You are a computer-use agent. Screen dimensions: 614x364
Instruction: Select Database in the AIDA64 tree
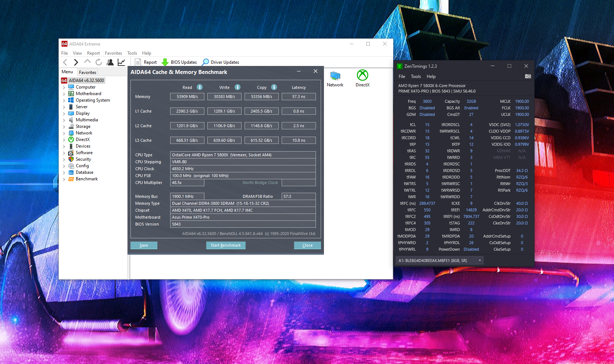[85, 172]
